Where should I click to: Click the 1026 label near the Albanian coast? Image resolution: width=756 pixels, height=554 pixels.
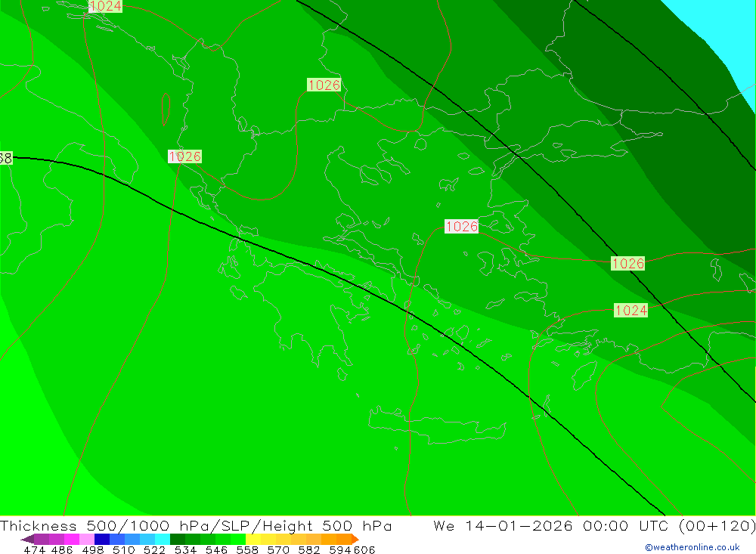(x=184, y=156)
